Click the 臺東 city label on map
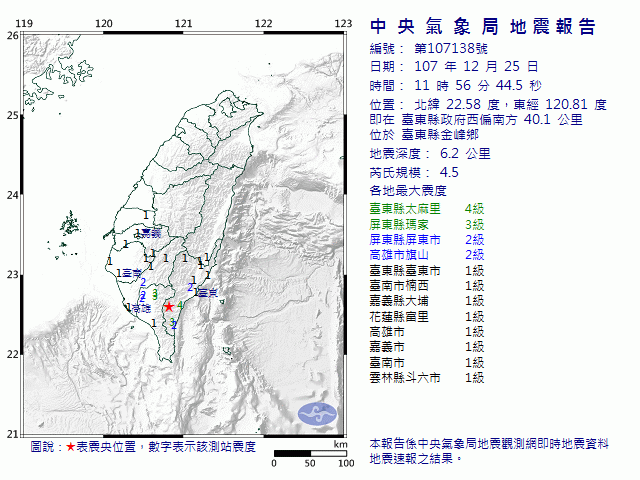Screen dimensions: 640x480 coord(207,293)
